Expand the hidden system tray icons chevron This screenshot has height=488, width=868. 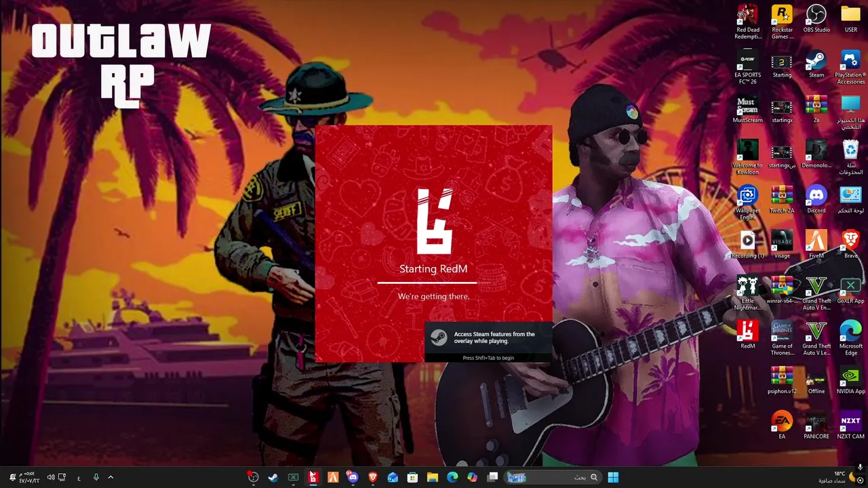coord(111,477)
